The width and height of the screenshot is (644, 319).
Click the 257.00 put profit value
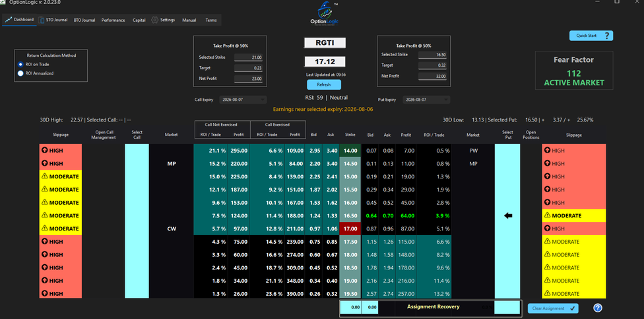[405, 293]
